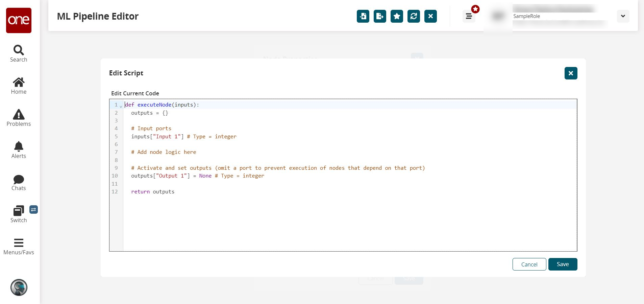Click the outputs["Output 1"] assignment line
The height and width of the screenshot is (304, 644).
(198, 176)
